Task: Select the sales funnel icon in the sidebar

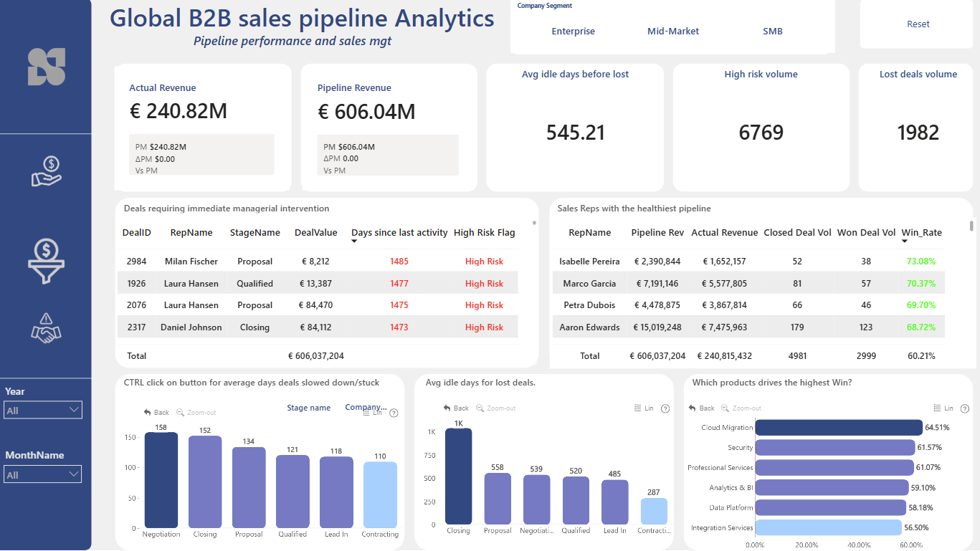Action: point(47,261)
